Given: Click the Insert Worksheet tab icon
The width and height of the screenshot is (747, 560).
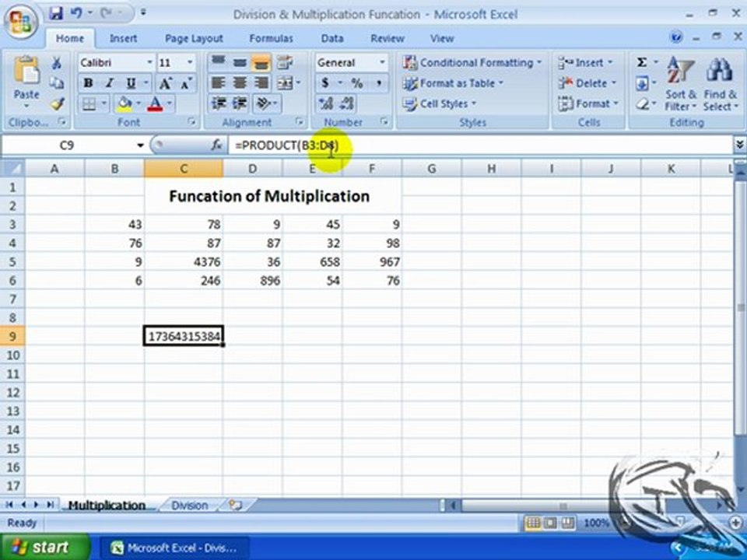Looking at the screenshot, I should [235, 505].
